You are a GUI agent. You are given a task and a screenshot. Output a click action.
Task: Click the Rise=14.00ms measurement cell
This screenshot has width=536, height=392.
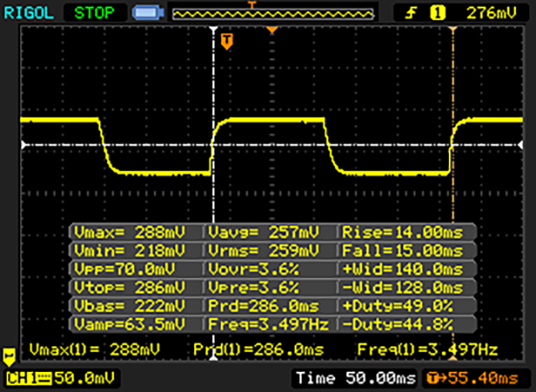(407, 232)
